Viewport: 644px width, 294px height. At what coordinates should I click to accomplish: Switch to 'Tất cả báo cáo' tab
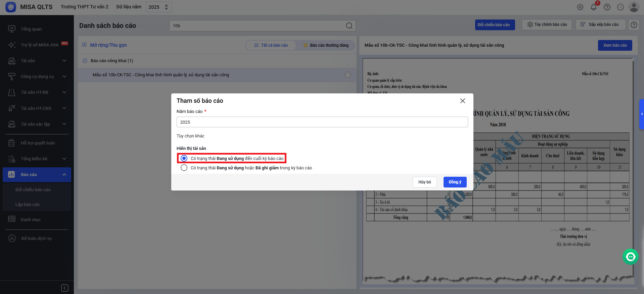pyautogui.click(x=271, y=45)
